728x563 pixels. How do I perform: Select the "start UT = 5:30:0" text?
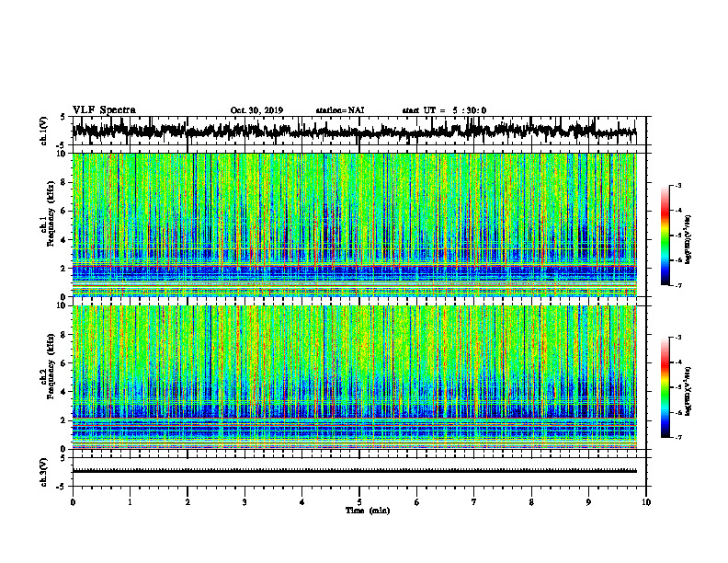coord(444,110)
